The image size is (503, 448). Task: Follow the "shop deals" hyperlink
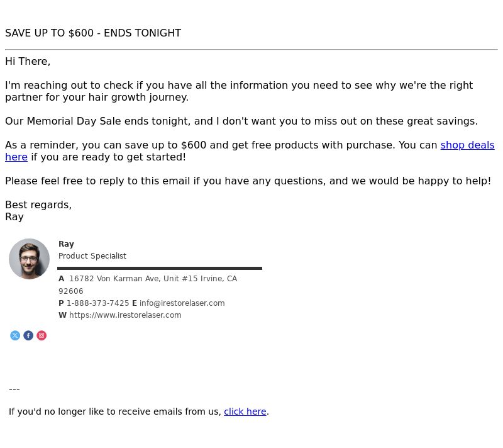[467, 145]
